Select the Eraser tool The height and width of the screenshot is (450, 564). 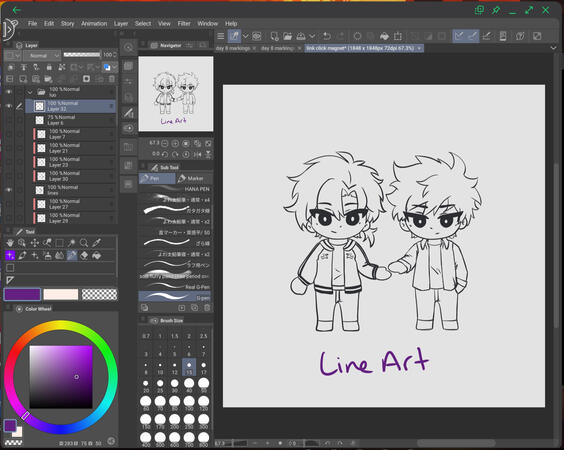click(x=84, y=255)
